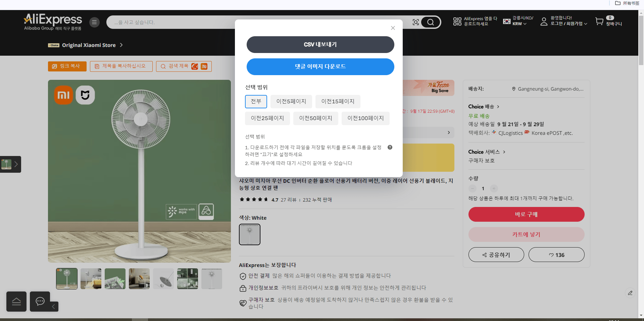Click the QR code app download icon
Image resolution: width=644 pixels, height=321 pixels.
pyautogui.click(x=457, y=21)
